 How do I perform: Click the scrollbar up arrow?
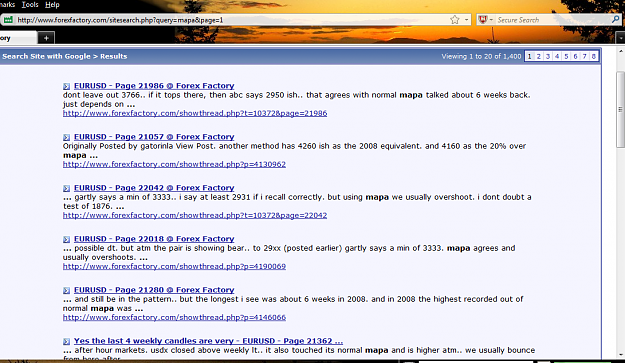click(x=620, y=51)
